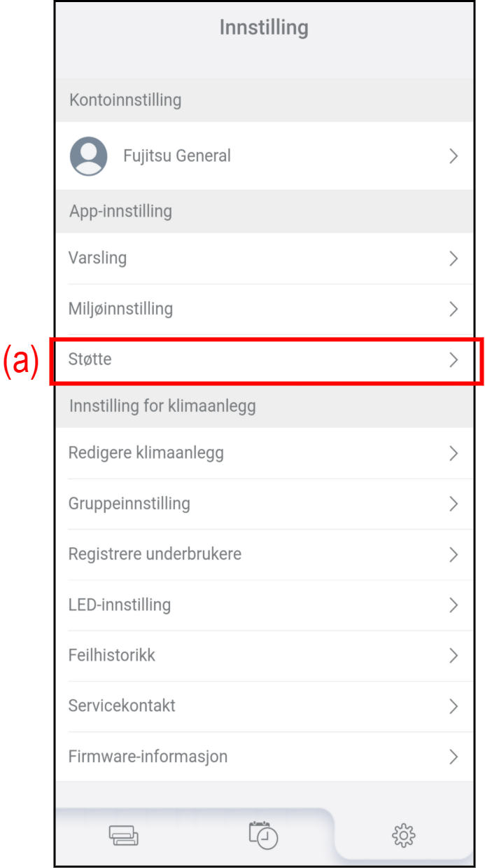Expand the Støtte chevron arrow
The image size is (485, 868).
(454, 360)
